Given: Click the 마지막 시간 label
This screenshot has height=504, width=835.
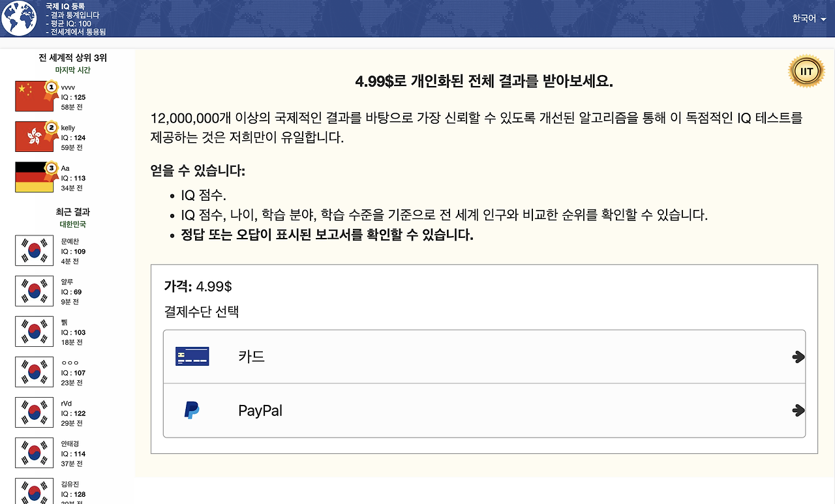Looking at the screenshot, I should [x=73, y=70].
